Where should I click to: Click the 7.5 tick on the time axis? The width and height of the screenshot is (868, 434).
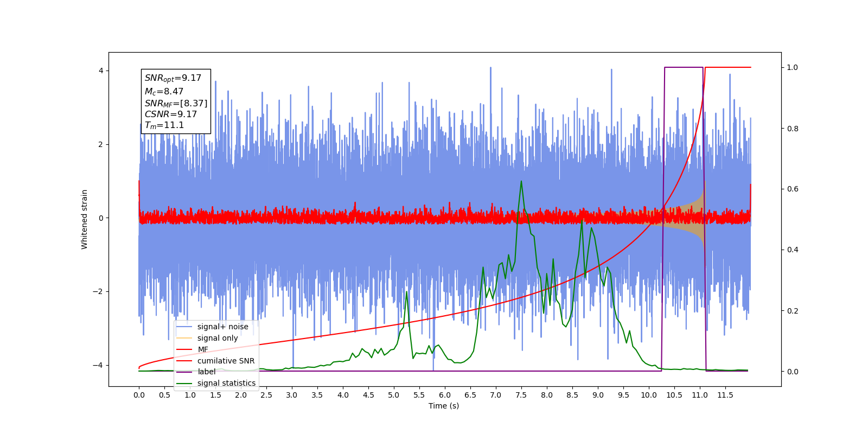(x=521, y=395)
